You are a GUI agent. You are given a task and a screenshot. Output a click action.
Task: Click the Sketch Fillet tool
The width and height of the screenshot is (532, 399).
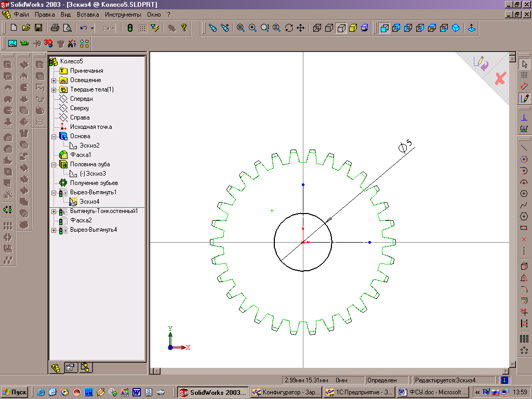pyautogui.click(x=524, y=289)
